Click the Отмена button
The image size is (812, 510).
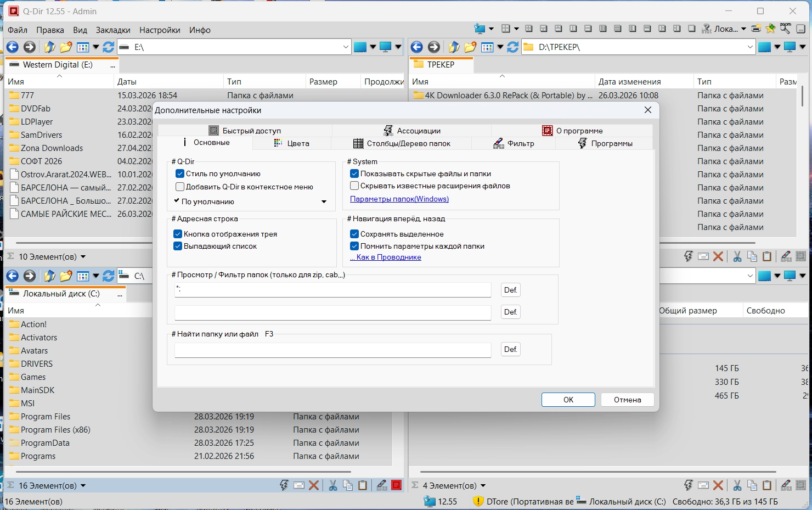pos(628,400)
